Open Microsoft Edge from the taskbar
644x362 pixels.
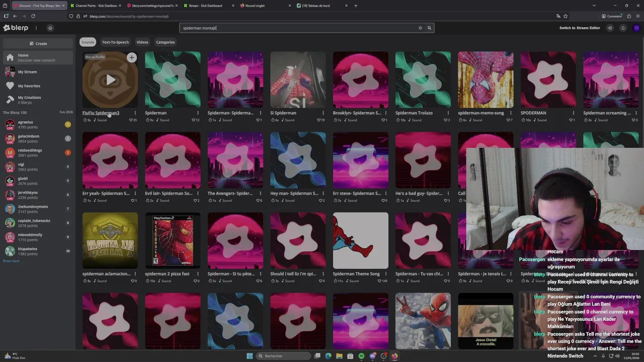click(328, 356)
